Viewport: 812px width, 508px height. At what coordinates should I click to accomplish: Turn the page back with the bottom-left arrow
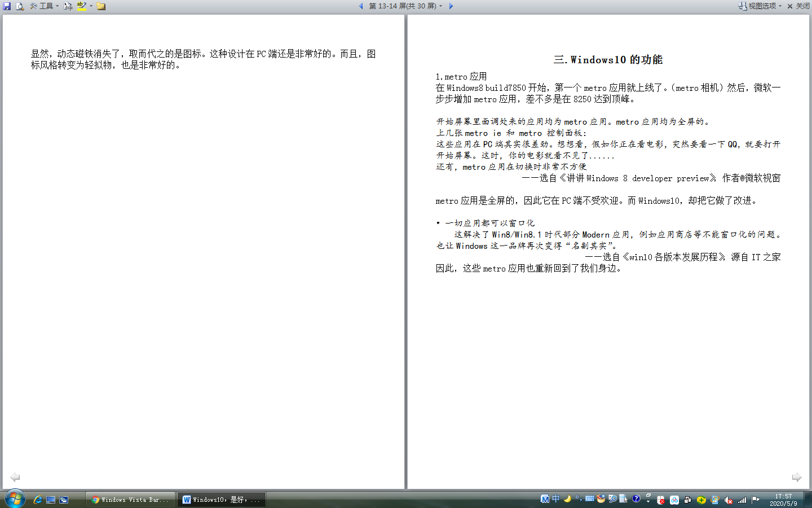15,477
